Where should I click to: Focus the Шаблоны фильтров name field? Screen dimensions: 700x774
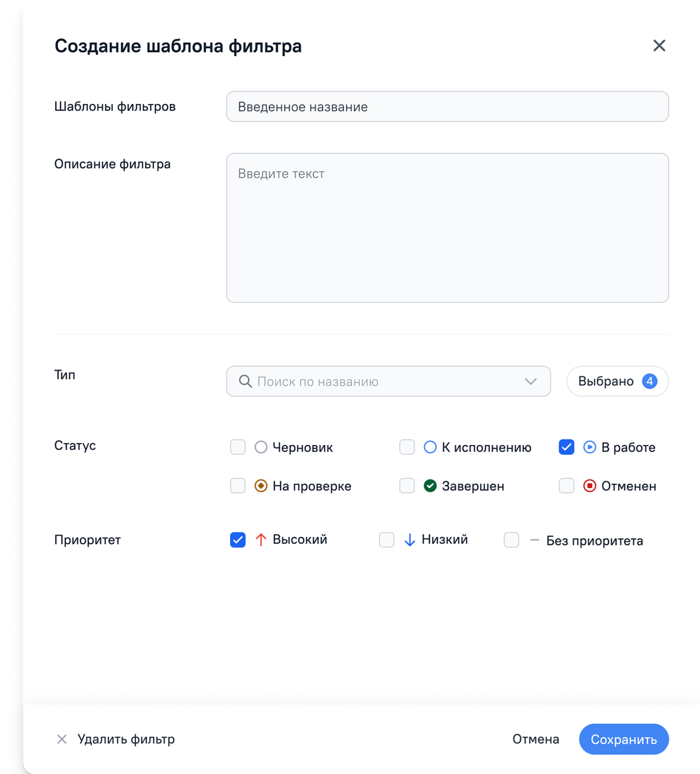pyautogui.click(x=447, y=107)
